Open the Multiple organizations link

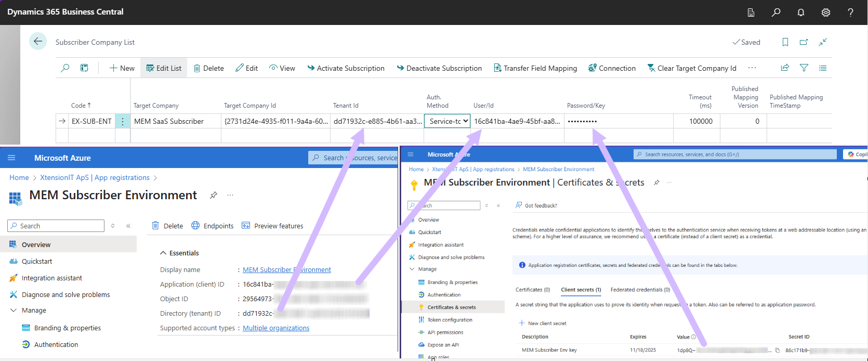click(276, 328)
